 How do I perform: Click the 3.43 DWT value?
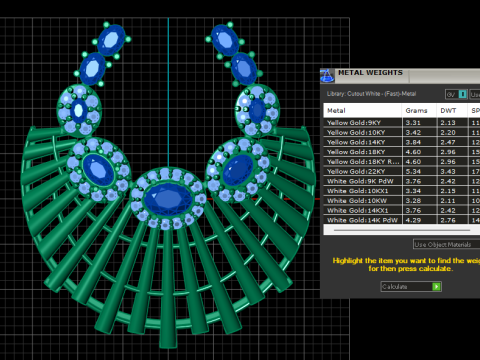coord(448,171)
